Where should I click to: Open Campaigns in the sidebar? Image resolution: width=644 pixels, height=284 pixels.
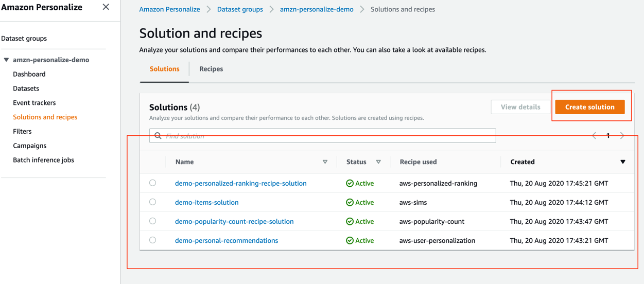[x=30, y=146]
